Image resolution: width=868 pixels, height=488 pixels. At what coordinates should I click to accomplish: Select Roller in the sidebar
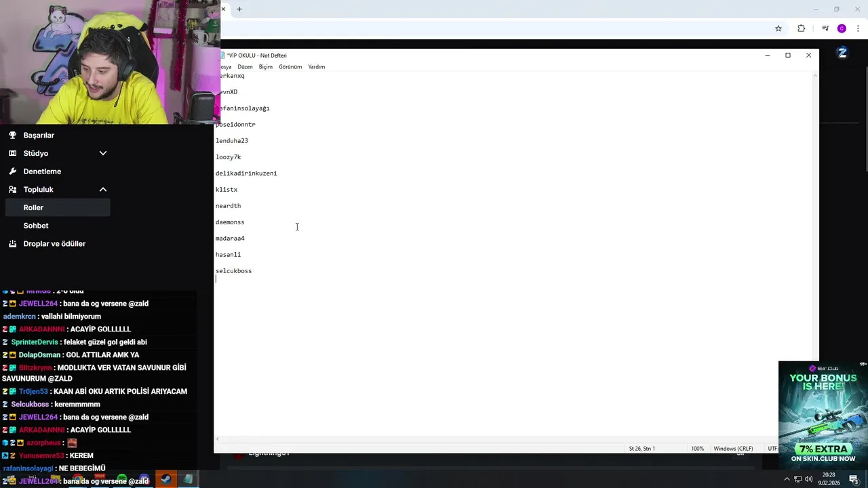(x=57, y=207)
